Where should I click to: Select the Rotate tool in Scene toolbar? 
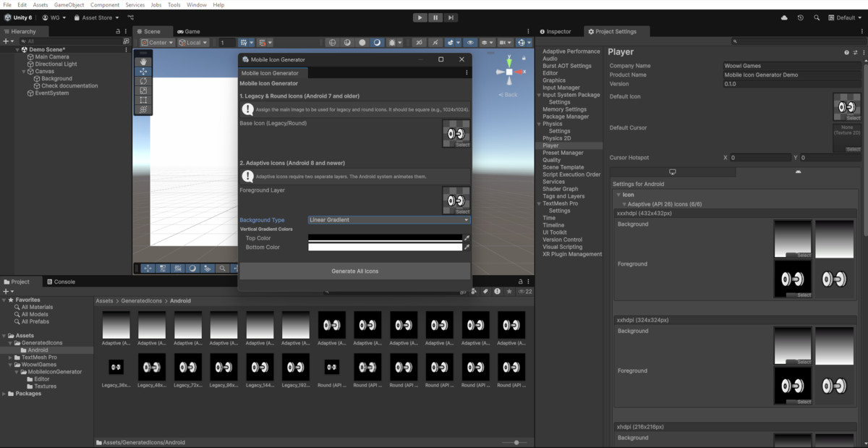tap(143, 81)
